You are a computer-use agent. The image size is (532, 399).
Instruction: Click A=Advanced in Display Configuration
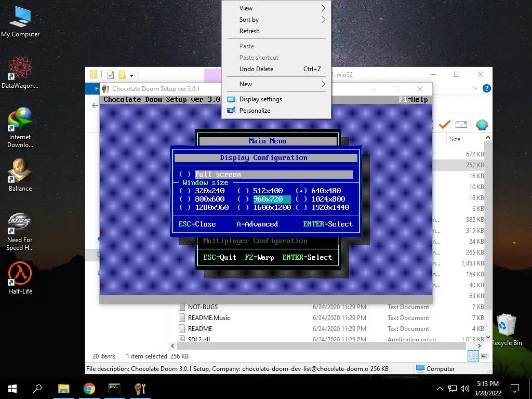(257, 224)
